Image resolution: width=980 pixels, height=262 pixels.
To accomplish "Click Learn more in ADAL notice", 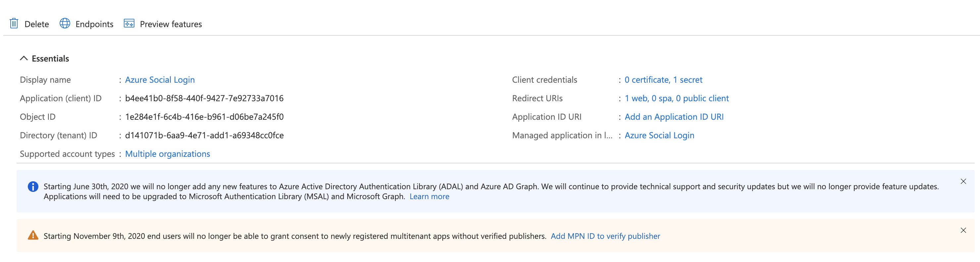I will (x=429, y=196).
